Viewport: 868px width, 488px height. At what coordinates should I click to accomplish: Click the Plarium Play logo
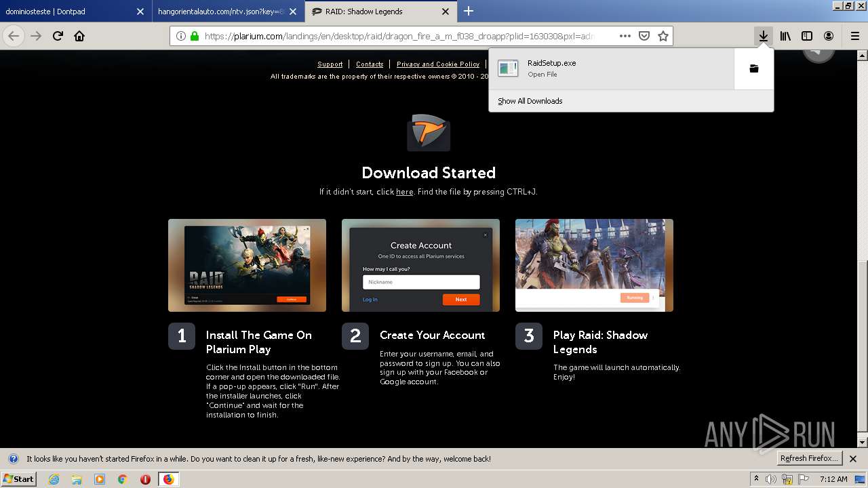429,132
